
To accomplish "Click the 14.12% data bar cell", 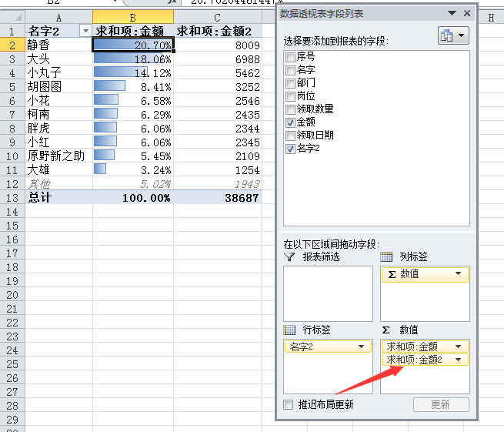I will [x=133, y=72].
